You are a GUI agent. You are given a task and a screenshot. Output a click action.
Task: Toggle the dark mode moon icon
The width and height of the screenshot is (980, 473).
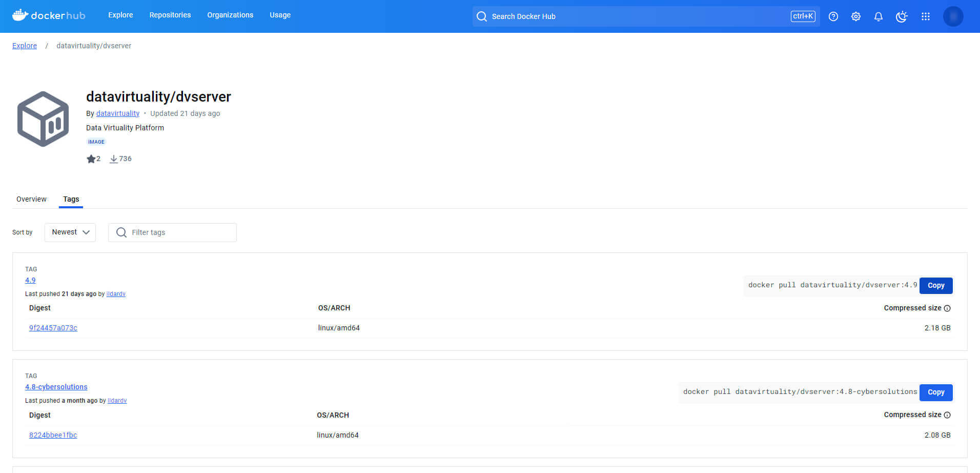coord(902,16)
